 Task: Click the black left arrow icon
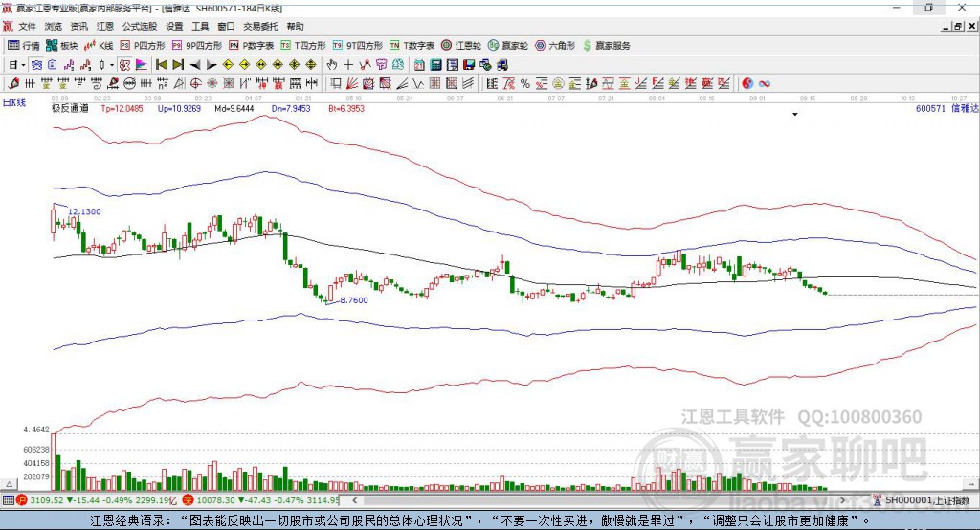coord(195,65)
